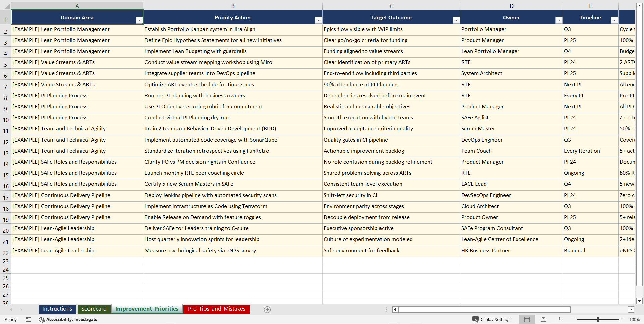Switch to Page Layout view
The image size is (644, 324).
click(543, 319)
